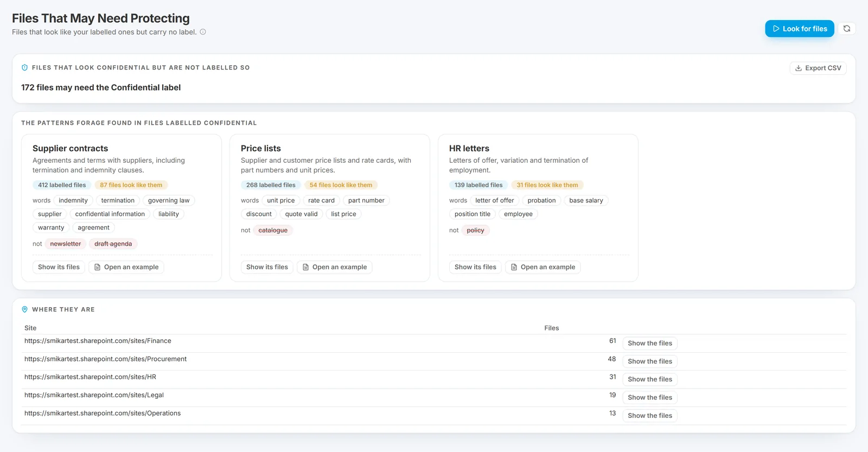Screen dimensions: 868x452
Task: Show the files for the Legal site
Action: (650, 398)
